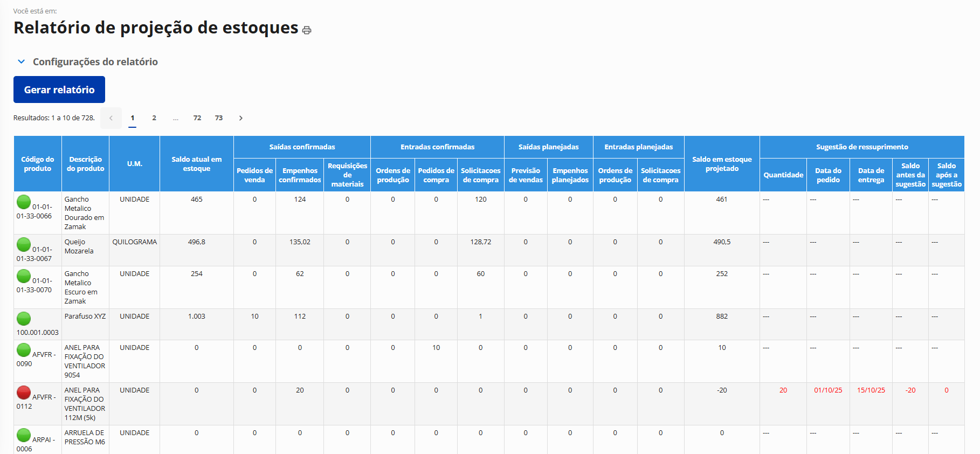This screenshot has height=454, width=980.
Task: Jump to results page 73
Action: [219, 118]
